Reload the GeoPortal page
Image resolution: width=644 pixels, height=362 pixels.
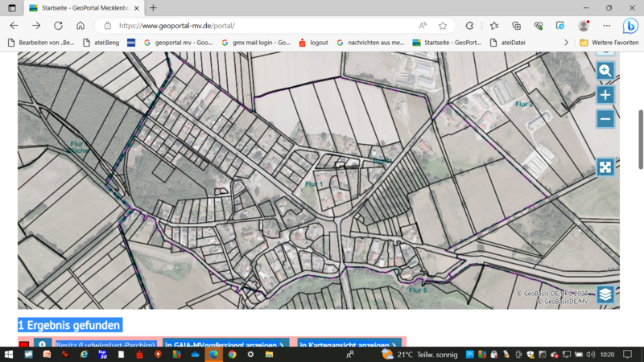click(x=58, y=26)
